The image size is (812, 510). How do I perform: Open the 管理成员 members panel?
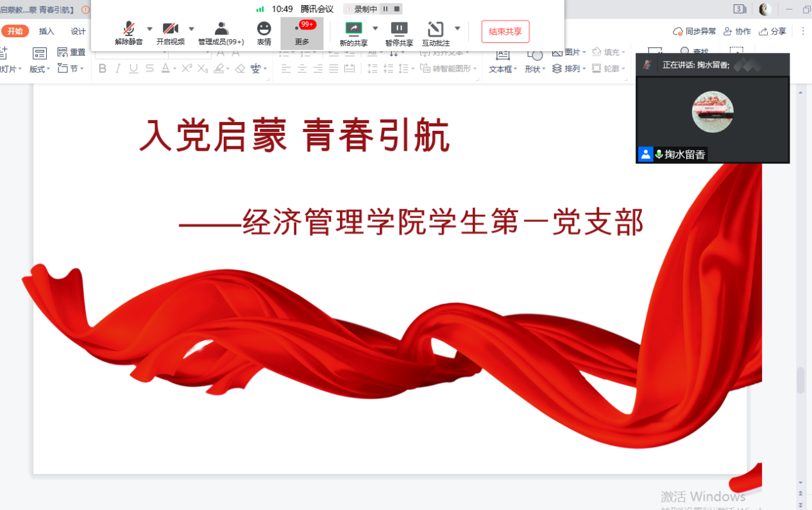click(221, 33)
